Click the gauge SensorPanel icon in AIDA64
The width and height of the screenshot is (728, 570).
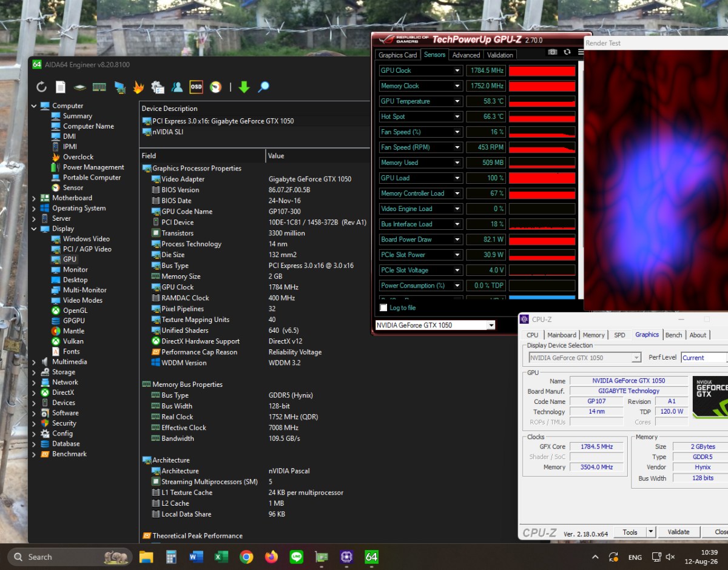tap(215, 87)
